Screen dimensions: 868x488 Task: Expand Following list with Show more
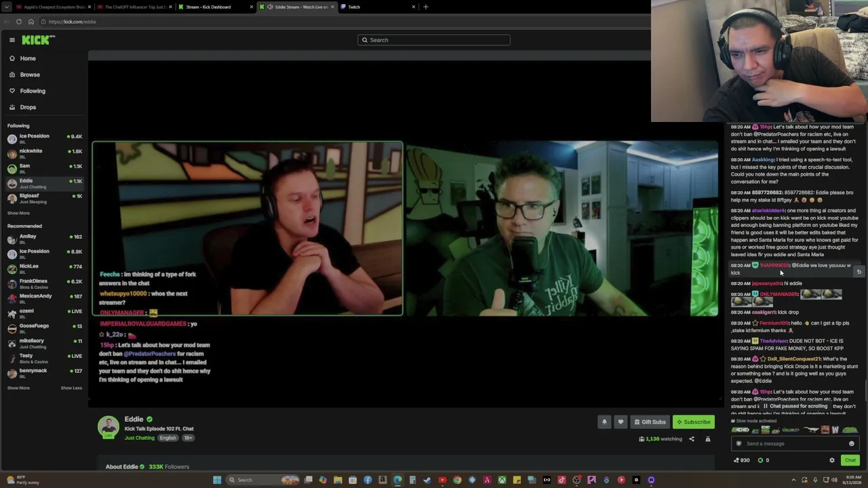18,213
